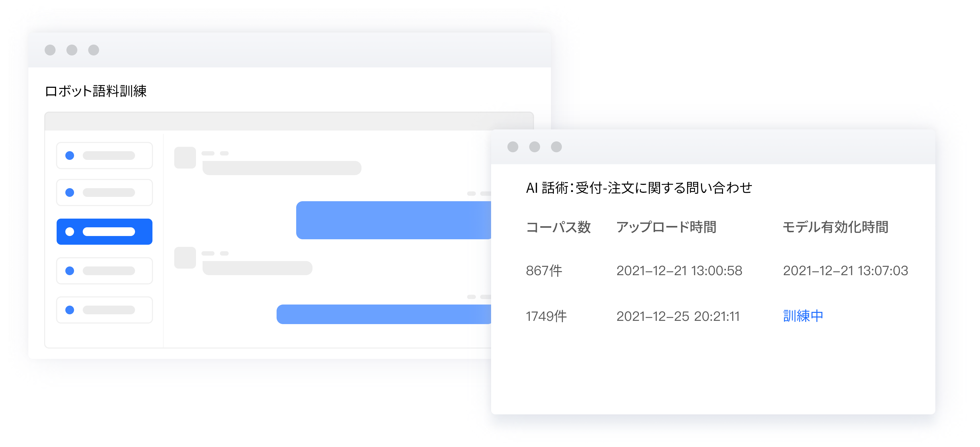Click the lower blue chat bubble

click(x=384, y=315)
